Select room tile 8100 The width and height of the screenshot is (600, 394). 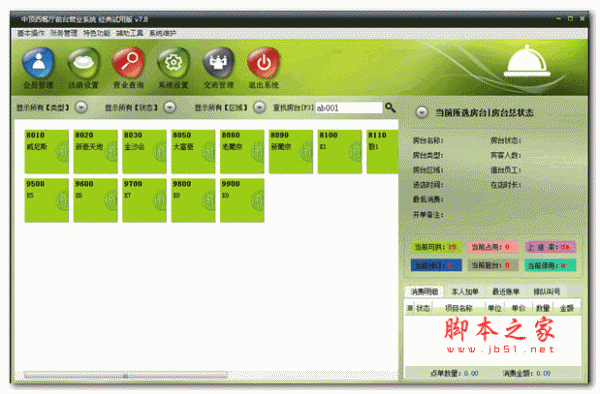340,152
